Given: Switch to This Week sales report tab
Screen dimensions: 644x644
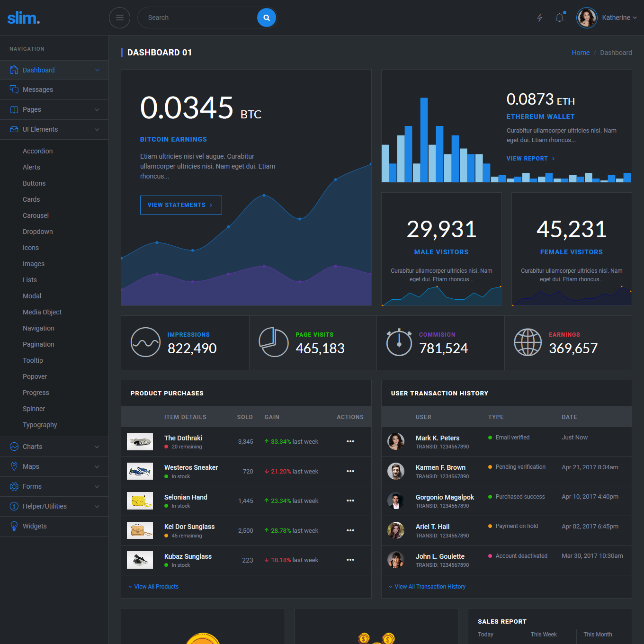Looking at the screenshot, I should (544, 635).
